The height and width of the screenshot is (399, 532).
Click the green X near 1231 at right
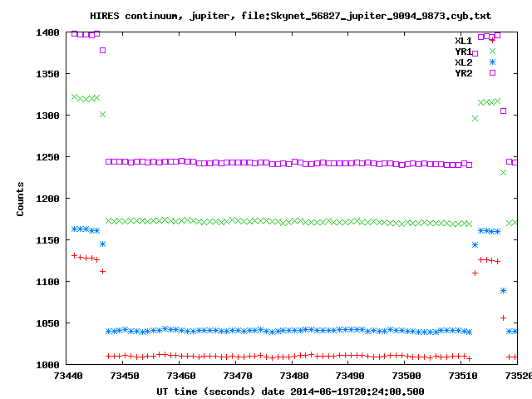[503, 172]
